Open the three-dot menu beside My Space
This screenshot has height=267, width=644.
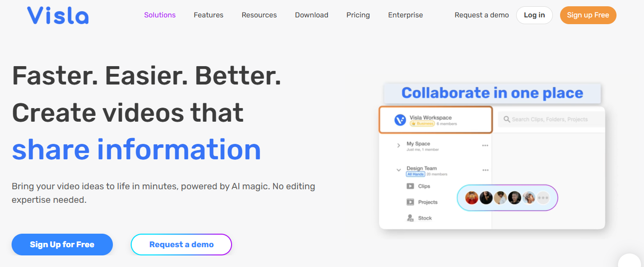485,145
